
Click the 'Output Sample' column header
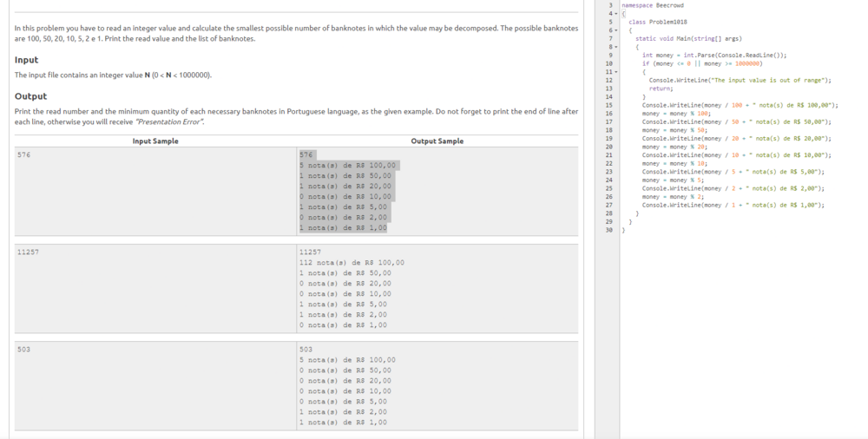437,141
